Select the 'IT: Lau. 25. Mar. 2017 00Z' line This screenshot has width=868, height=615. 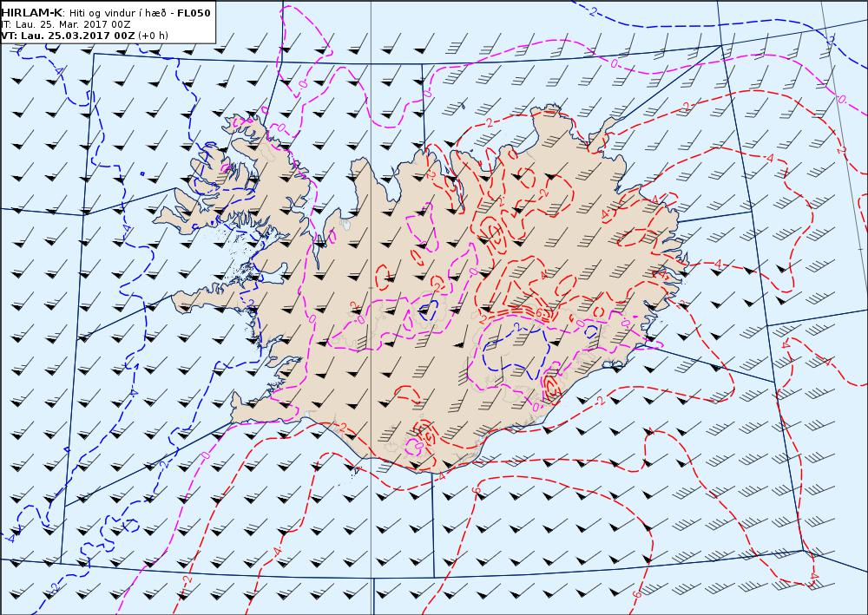66,25
